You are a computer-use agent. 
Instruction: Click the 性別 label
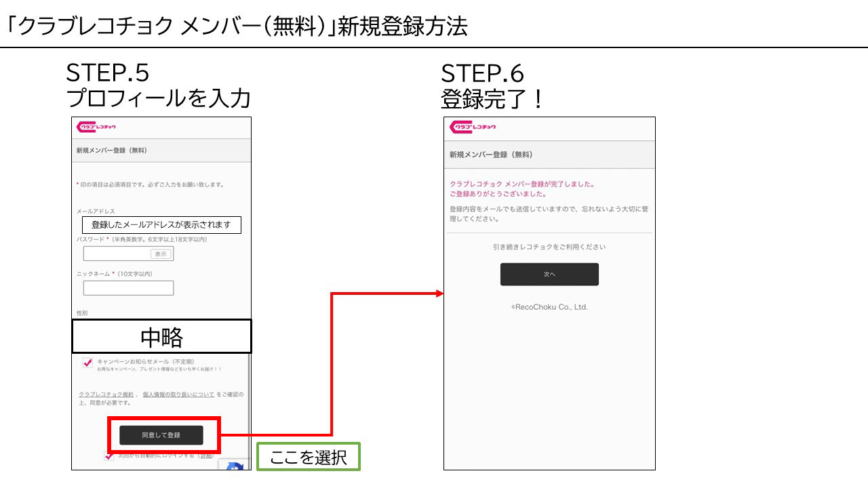[x=82, y=313]
